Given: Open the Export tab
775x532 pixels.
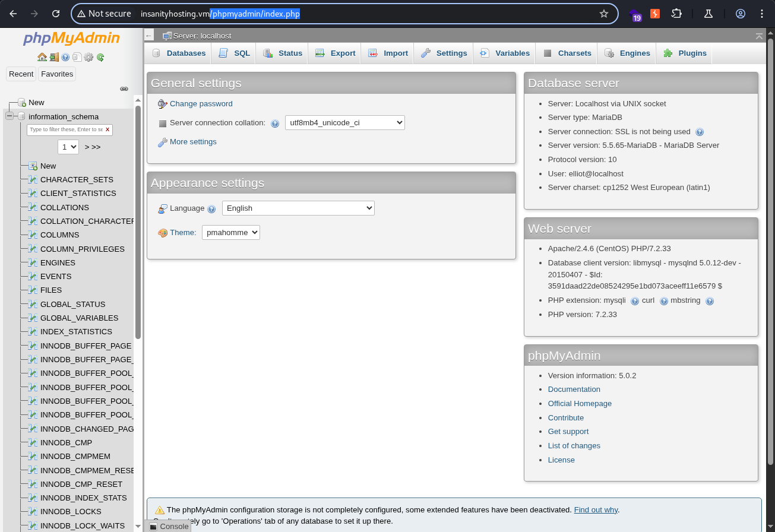Looking at the screenshot, I should coord(335,53).
